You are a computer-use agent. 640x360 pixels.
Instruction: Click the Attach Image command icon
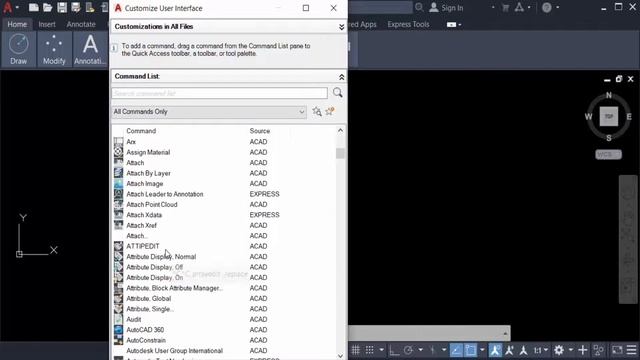[118, 184]
